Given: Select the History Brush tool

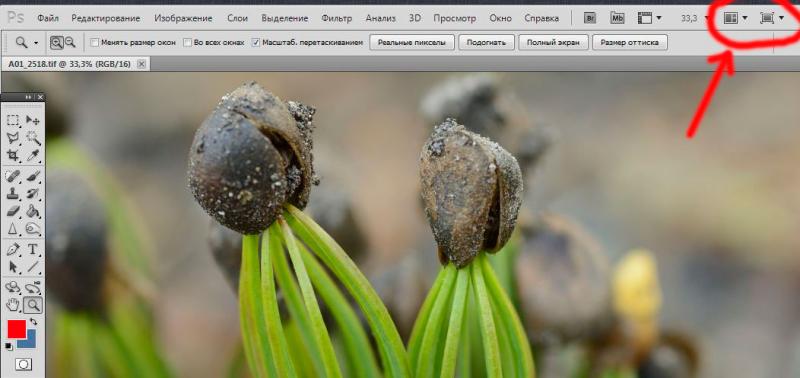Looking at the screenshot, I should point(33,194).
